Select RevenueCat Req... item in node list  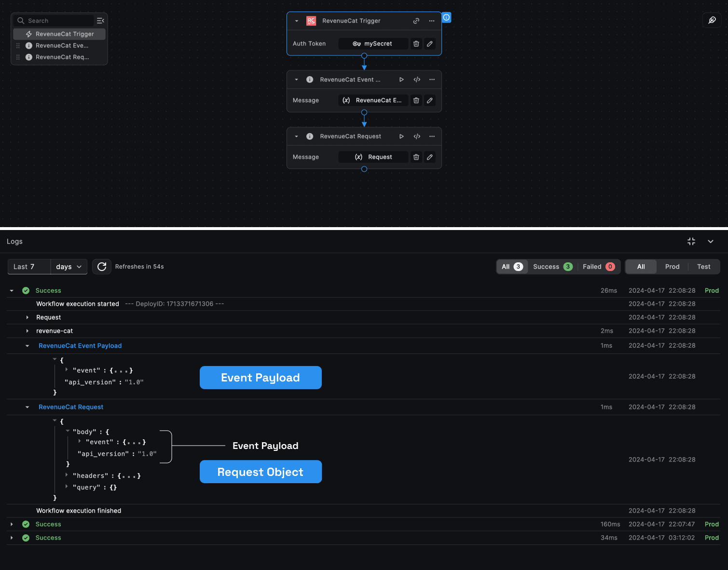[59, 57]
